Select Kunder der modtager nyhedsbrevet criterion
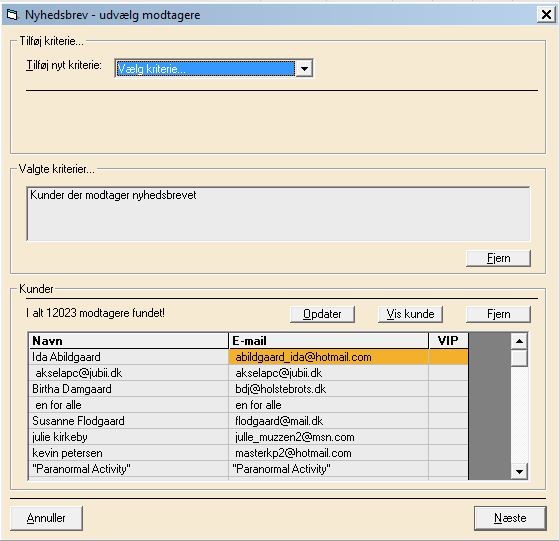 pyautogui.click(x=113, y=195)
